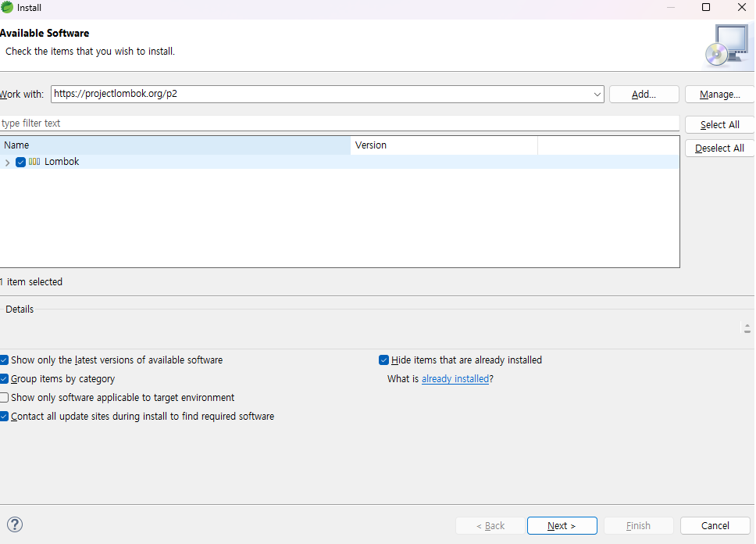Click the Details pane scroll arrow

tap(747, 328)
